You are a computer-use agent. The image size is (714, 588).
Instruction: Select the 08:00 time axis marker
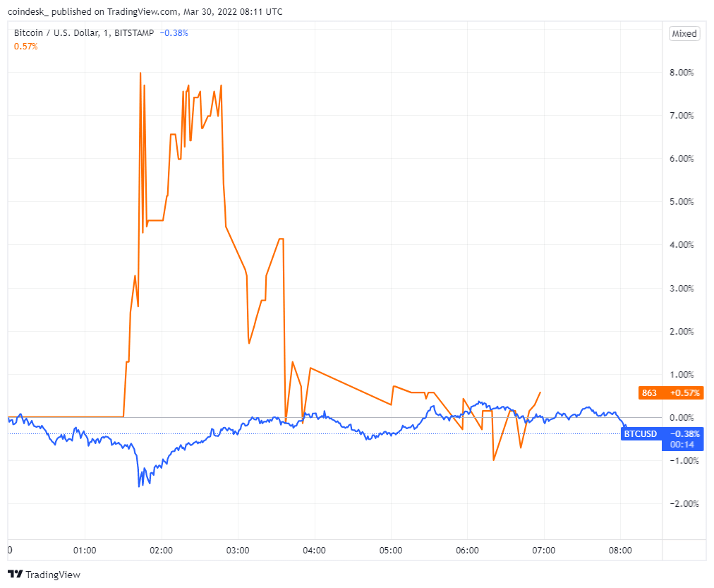[x=620, y=550]
